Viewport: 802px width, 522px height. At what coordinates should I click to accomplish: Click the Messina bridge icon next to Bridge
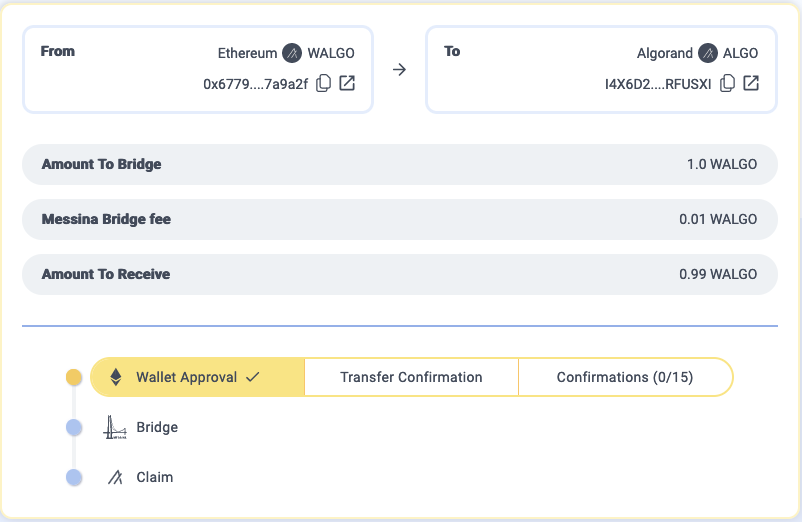[115, 427]
